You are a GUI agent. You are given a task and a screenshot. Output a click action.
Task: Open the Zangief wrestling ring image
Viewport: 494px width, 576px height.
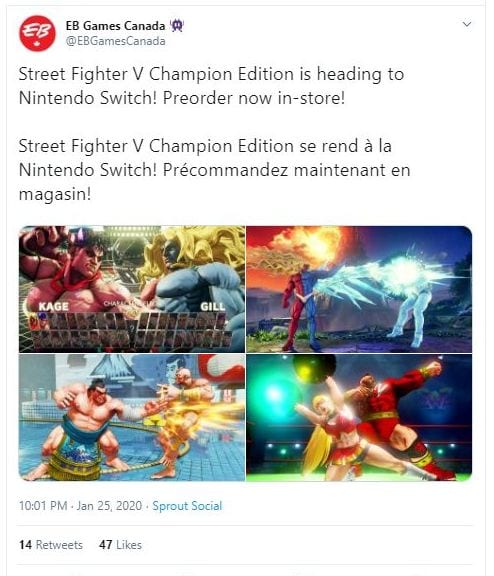(359, 417)
